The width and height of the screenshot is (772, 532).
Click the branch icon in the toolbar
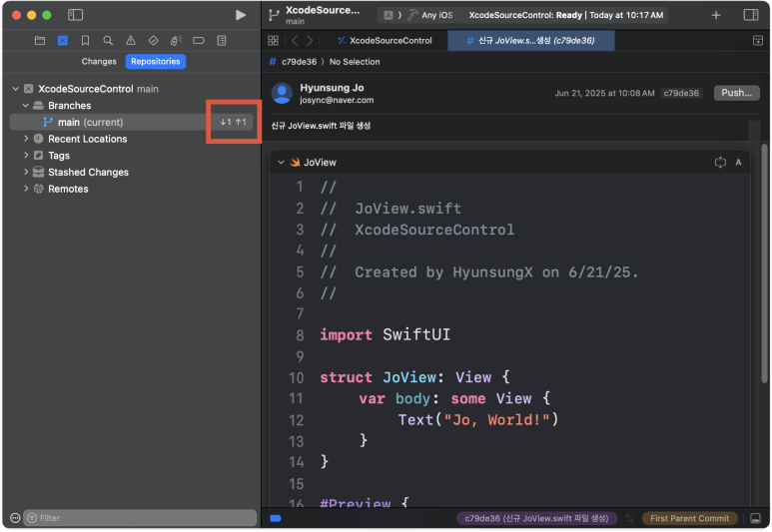[274, 15]
